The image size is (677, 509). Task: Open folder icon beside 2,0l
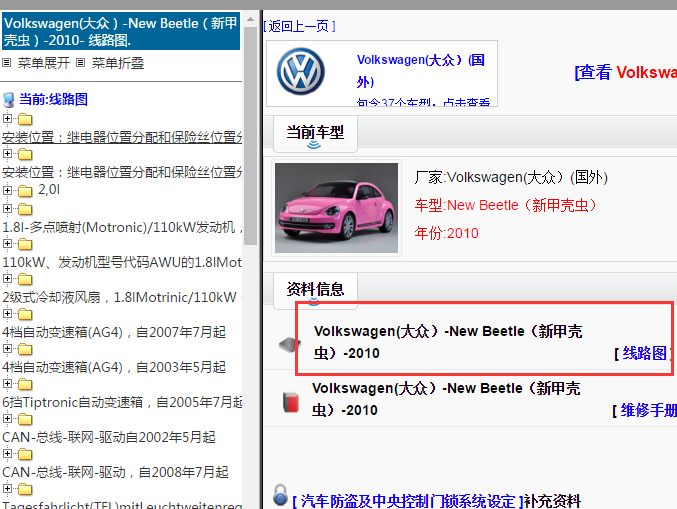pyautogui.click(x=25, y=190)
